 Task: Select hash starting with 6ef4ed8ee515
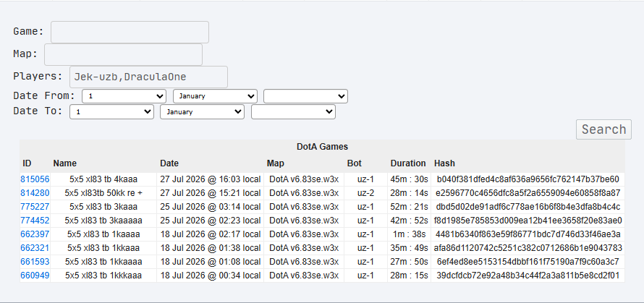(528, 262)
